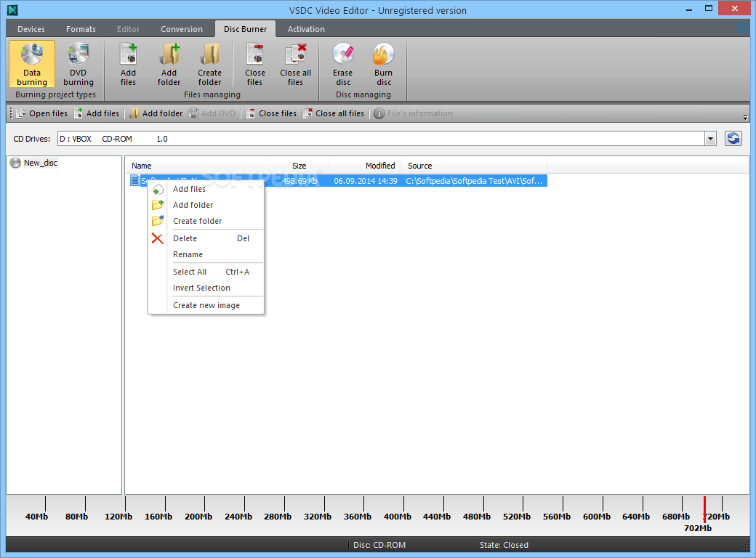Sort list by Modified column header
Image resolution: width=756 pixels, height=558 pixels.
pyautogui.click(x=365, y=165)
